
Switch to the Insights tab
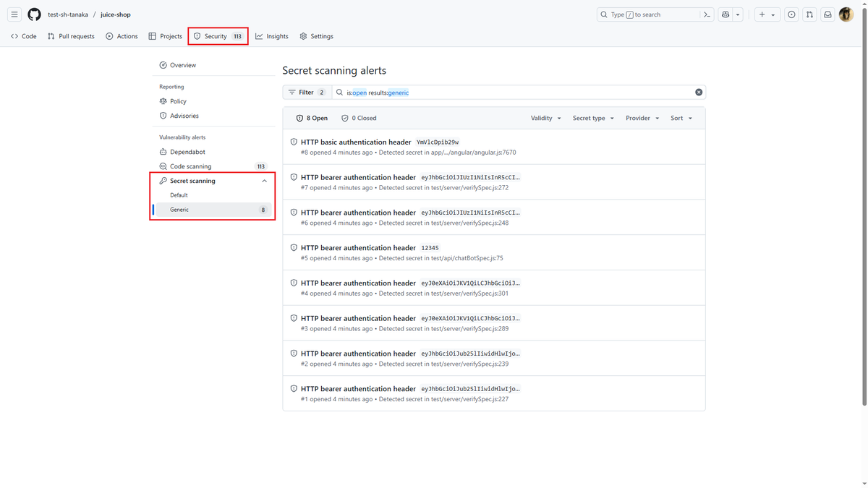tap(272, 36)
